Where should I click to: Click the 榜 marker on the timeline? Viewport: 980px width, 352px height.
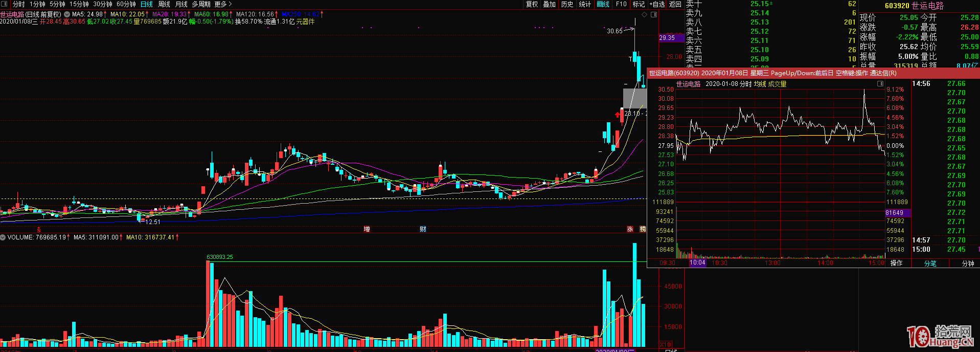point(643,229)
